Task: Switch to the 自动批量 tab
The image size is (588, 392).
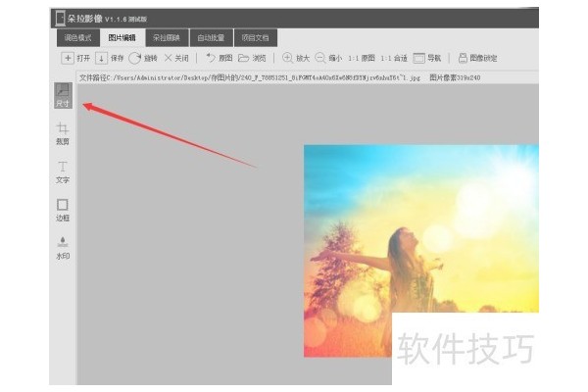Action: (211, 38)
